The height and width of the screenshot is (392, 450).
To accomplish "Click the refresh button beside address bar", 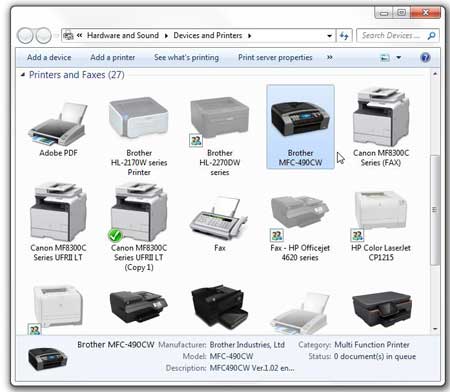I will [x=344, y=35].
